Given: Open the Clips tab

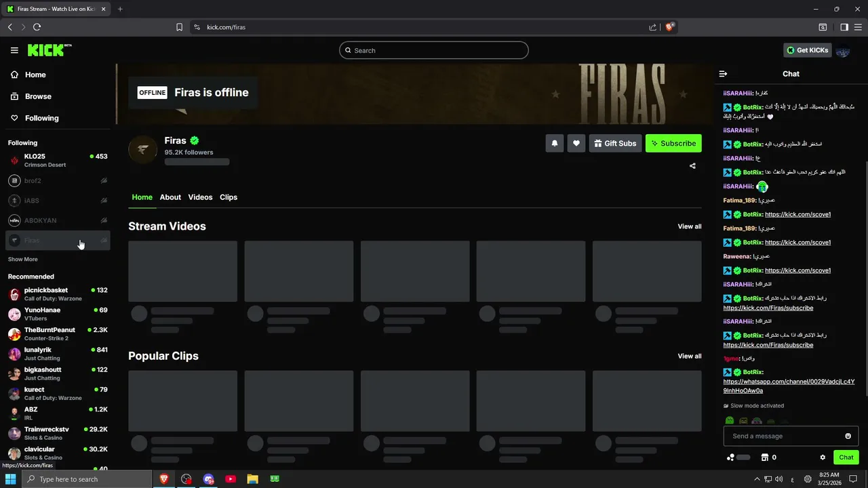Looking at the screenshot, I should point(229,197).
